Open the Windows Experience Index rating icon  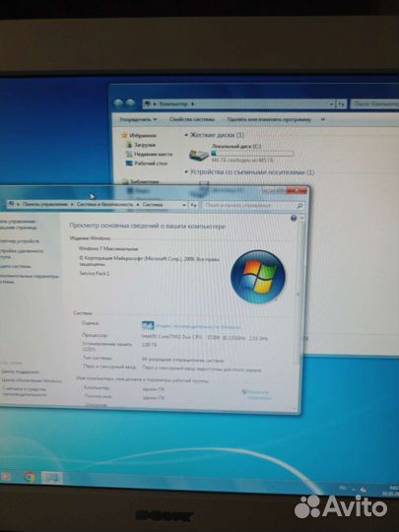point(148,326)
